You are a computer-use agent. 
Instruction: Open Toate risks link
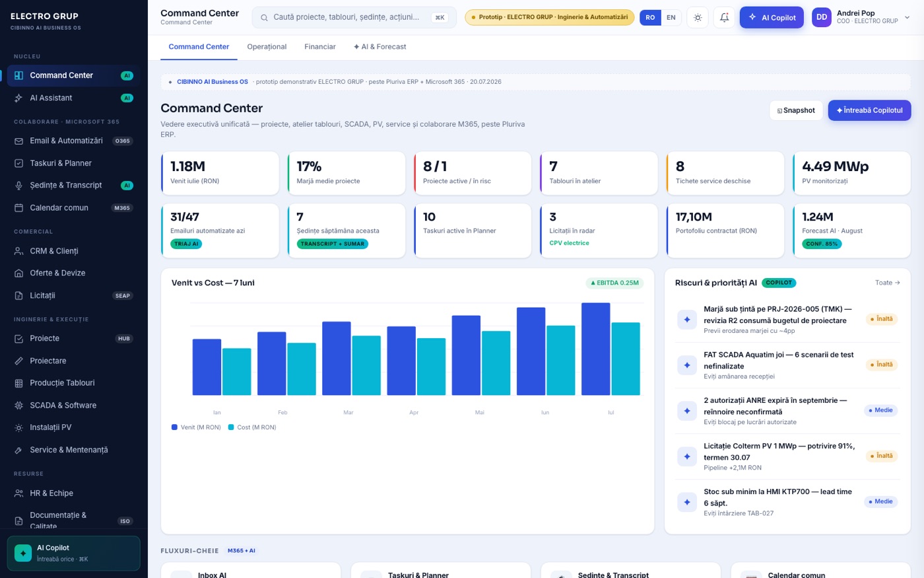[888, 283]
